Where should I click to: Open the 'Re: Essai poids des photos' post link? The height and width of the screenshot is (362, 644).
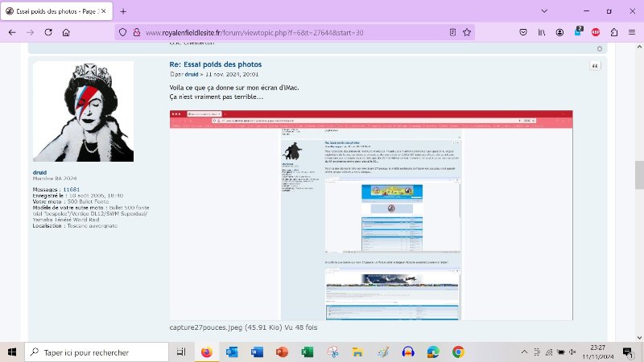point(215,64)
